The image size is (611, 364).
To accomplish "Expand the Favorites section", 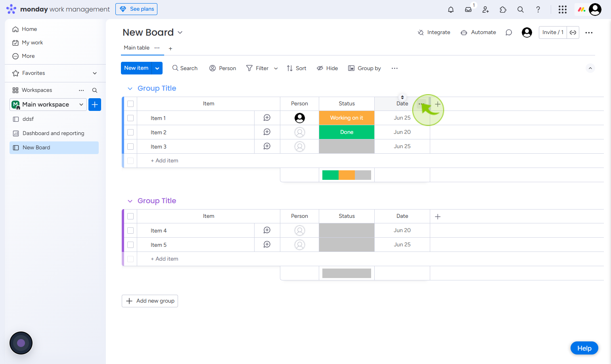I will click(x=95, y=73).
